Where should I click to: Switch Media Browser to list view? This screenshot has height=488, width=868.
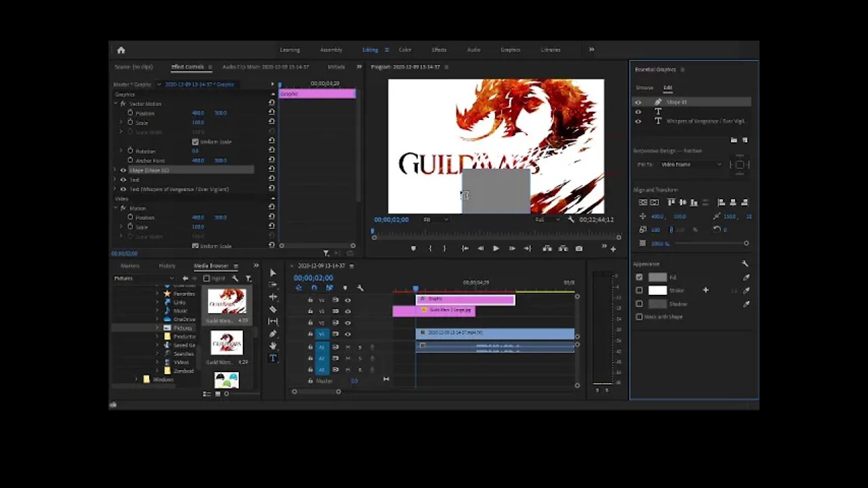(207, 394)
